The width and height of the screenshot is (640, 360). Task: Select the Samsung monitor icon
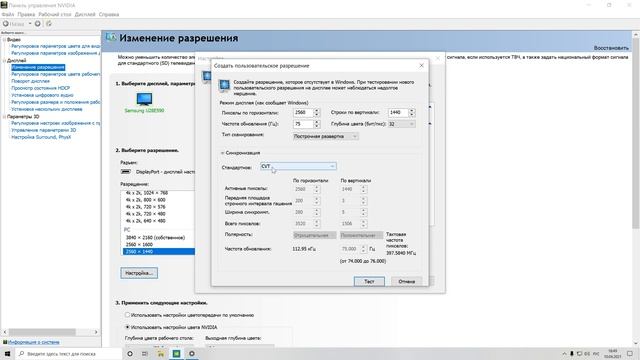pos(144,99)
